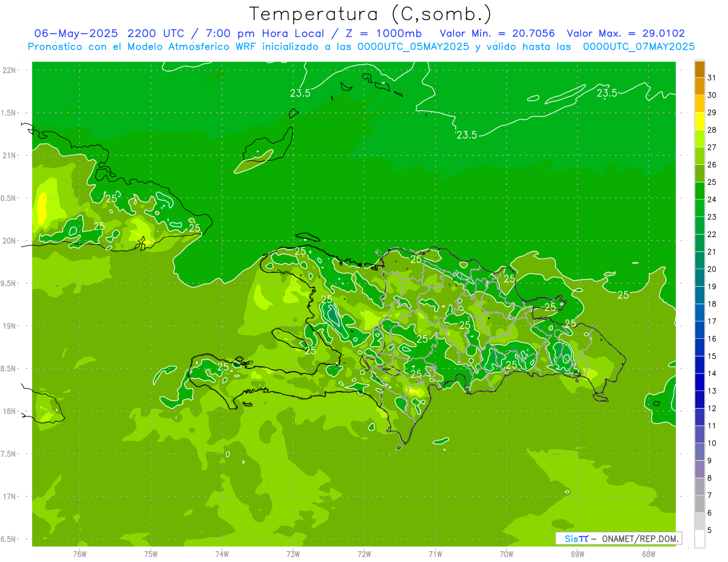
Task: Click the 74W longitude axis label
Action: 222,554
